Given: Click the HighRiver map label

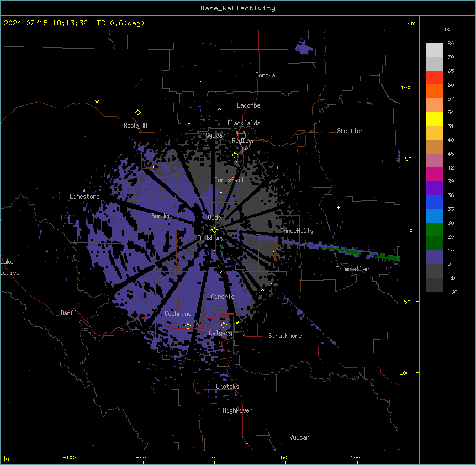Looking at the screenshot, I should (237, 410).
